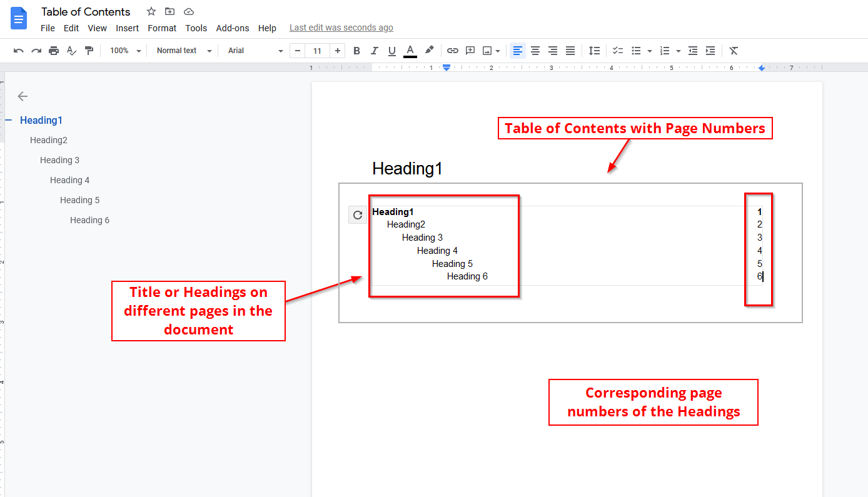Toggle italic formatting
The image size is (868, 497).
coord(374,51)
